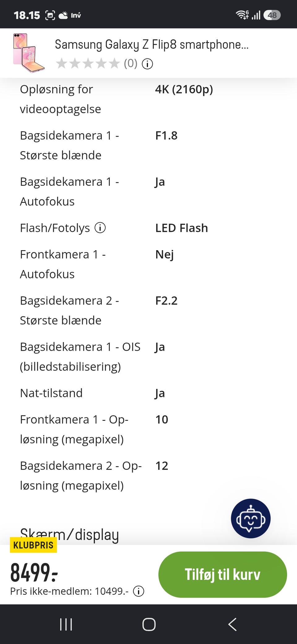
Task: Tap the 8499 club price
Action: [34, 572]
